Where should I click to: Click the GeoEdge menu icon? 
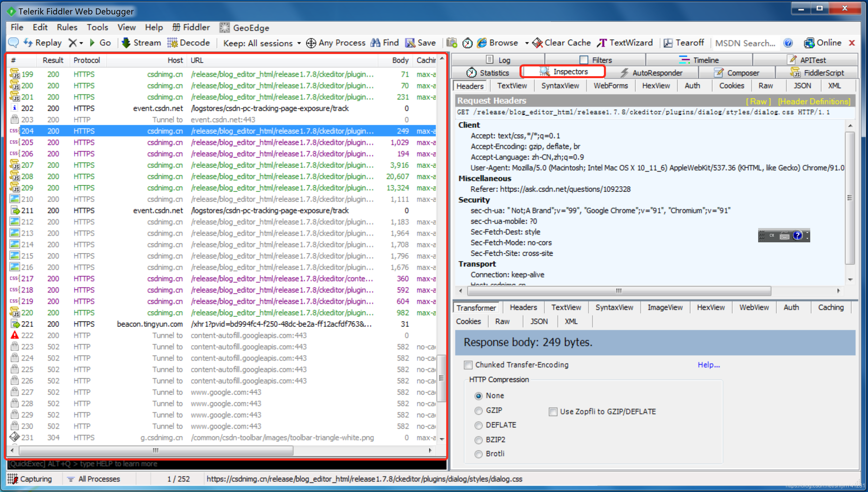click(224, 28)
